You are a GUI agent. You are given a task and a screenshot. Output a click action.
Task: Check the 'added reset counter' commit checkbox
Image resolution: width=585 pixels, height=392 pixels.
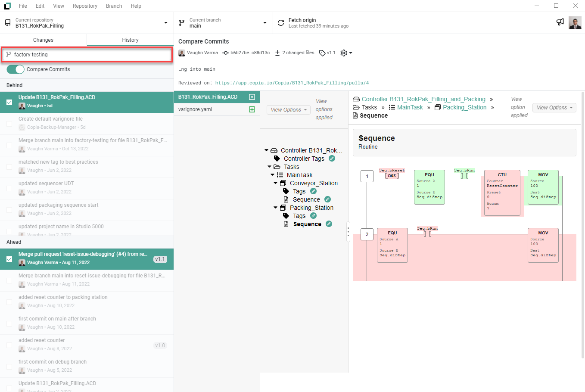(9, 345)
